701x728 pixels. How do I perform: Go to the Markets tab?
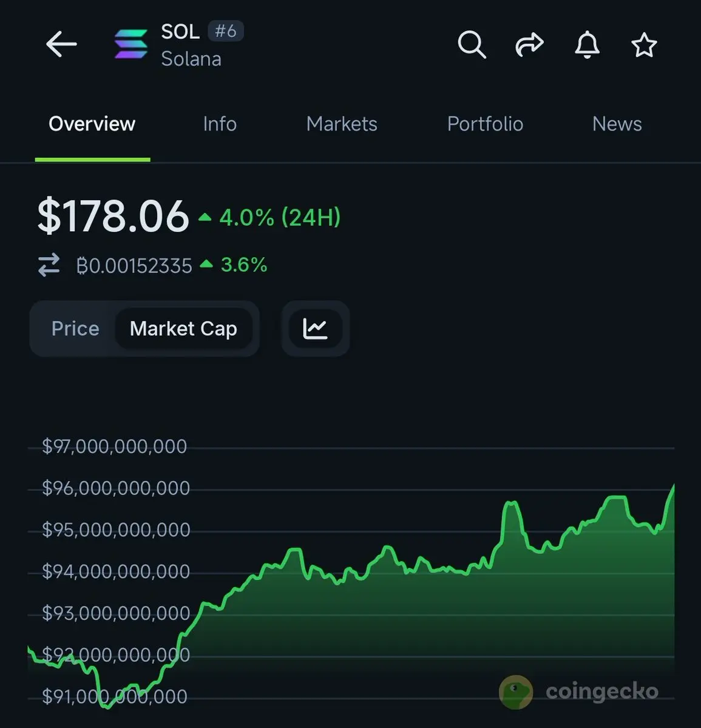pos(342,124)
